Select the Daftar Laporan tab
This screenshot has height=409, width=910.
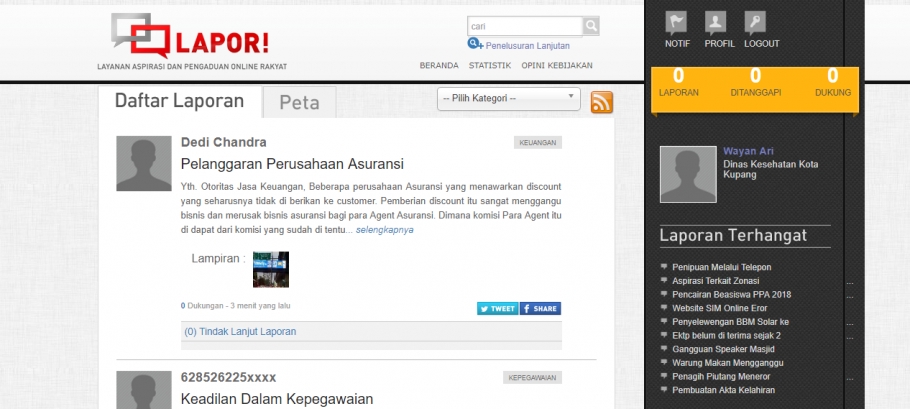[x=179, y=101]
